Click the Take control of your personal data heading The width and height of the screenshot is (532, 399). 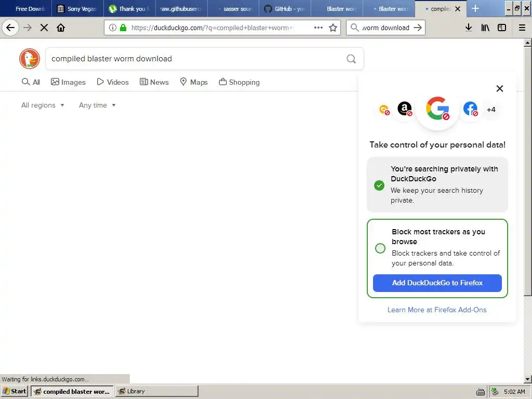[x=437, y=145]
